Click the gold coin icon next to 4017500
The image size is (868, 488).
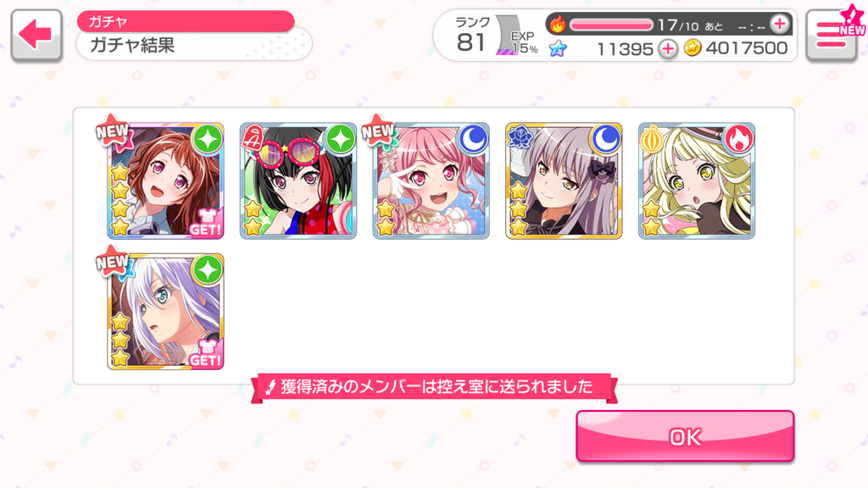[692, 48]
